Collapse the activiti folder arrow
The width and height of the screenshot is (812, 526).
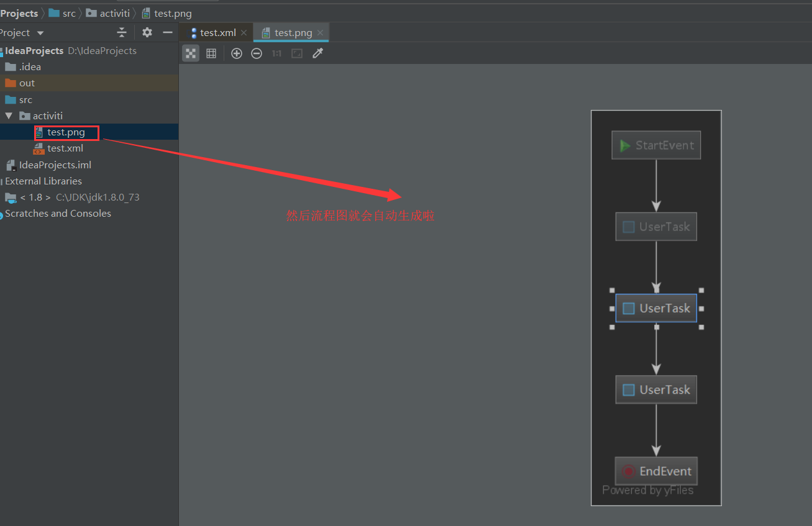pyautogui.click(x=9, y=116)
